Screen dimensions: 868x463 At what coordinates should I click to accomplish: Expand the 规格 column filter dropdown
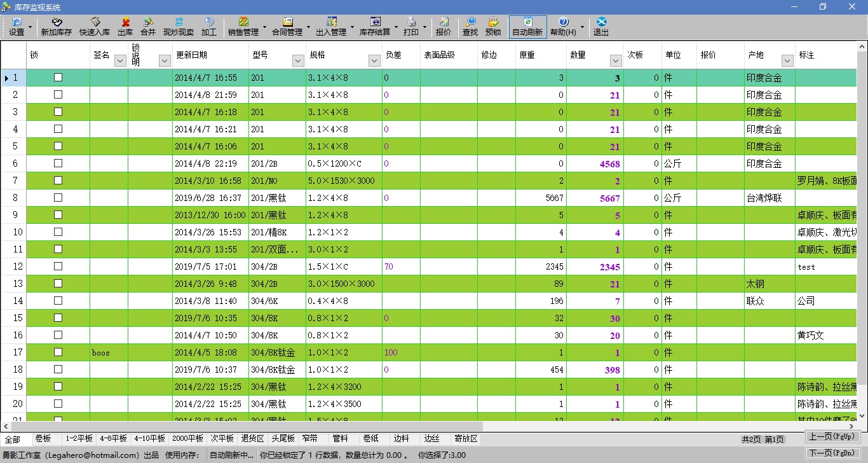(374, 60)
